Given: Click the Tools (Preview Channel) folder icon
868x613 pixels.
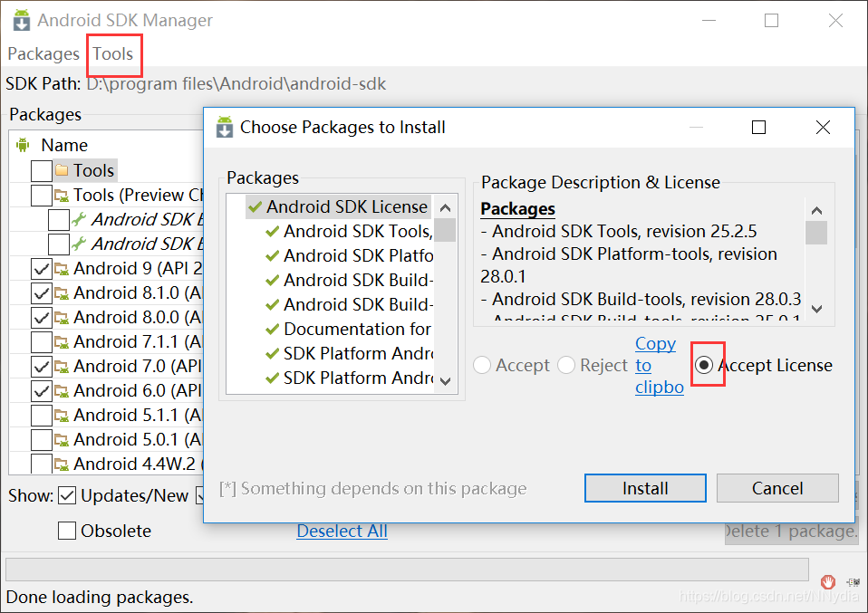Looking at the screenshot, I should 62,196.
